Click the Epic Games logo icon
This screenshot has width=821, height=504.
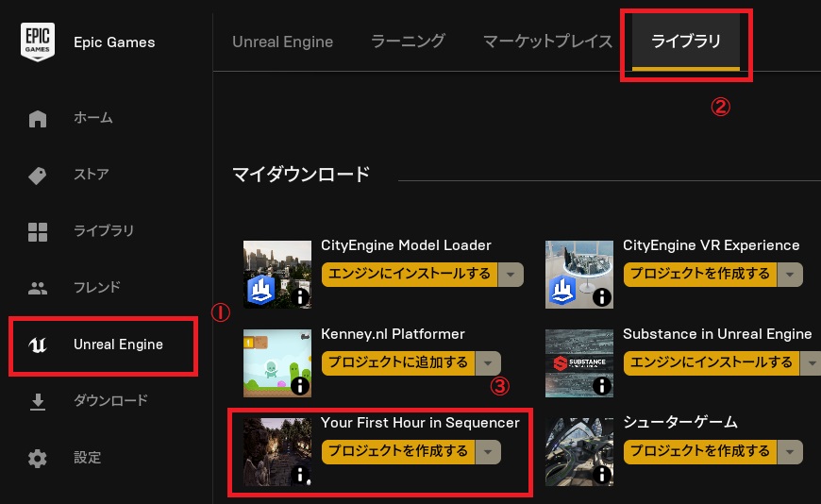[38, 42]
